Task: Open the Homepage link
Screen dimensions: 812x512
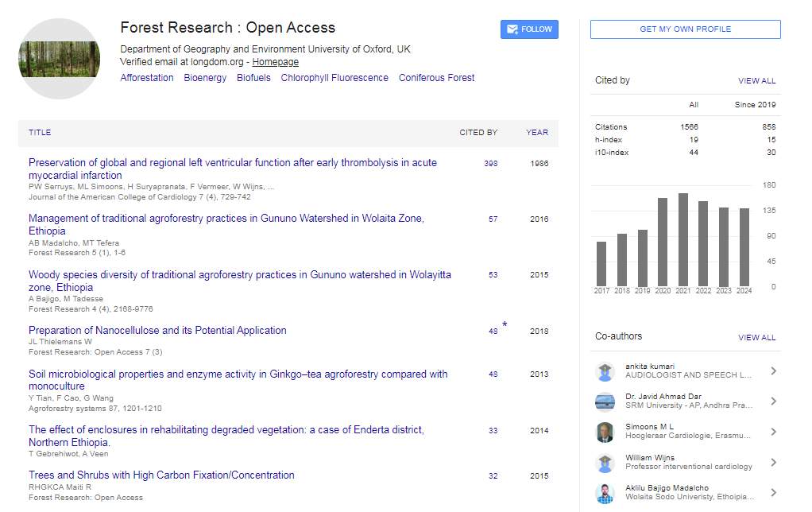Action: 276,62
